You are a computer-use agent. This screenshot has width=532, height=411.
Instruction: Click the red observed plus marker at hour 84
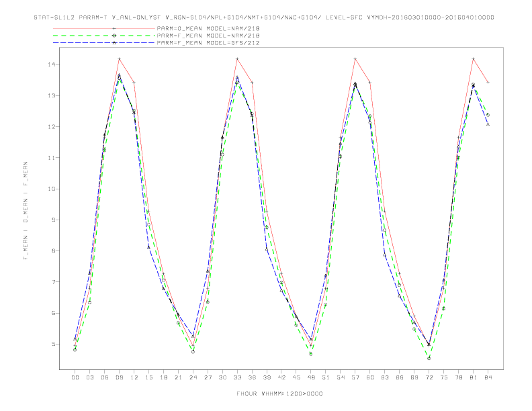pyautogui.click(x=488, y=82)
